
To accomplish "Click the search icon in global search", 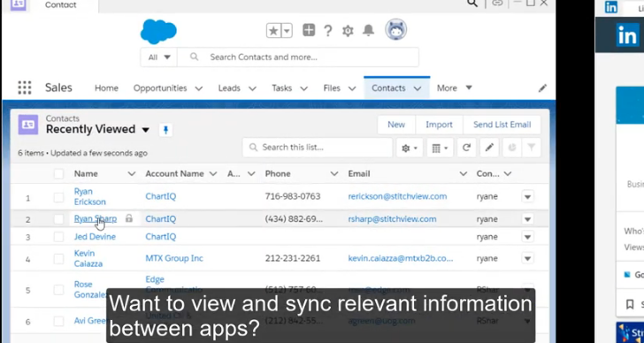I will pos(195,57).
